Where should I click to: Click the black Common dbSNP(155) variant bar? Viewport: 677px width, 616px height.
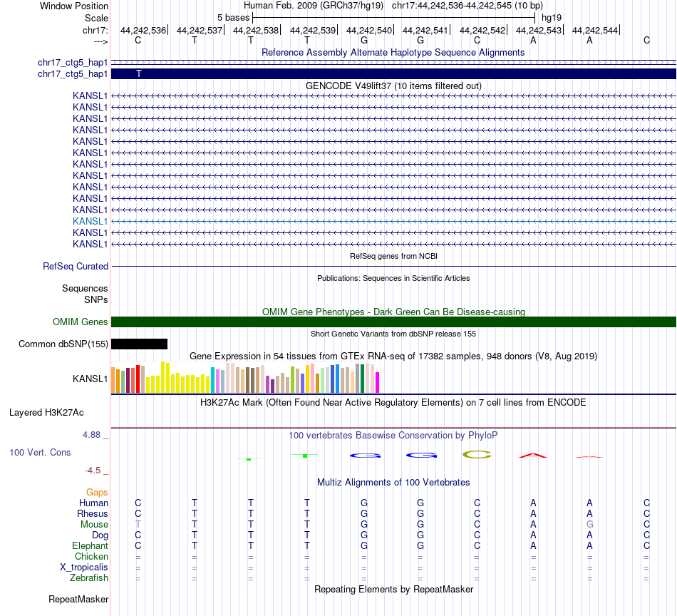pos(139,344)
